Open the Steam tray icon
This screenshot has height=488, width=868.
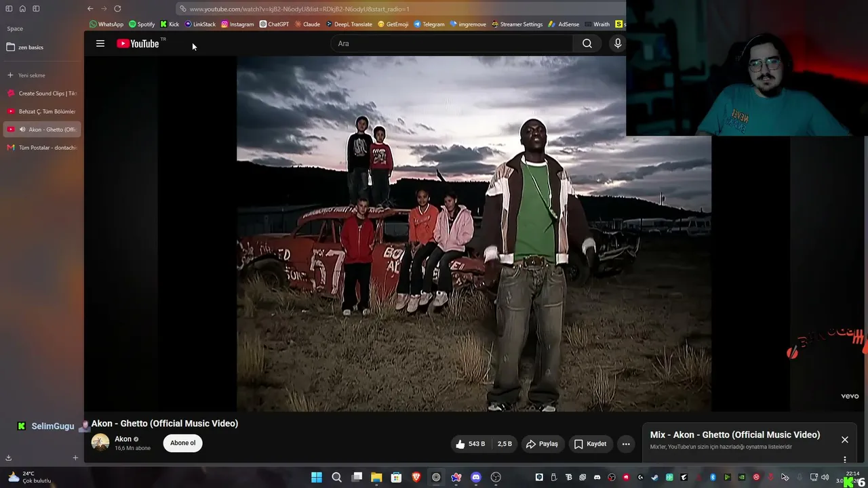click(655, 477)
